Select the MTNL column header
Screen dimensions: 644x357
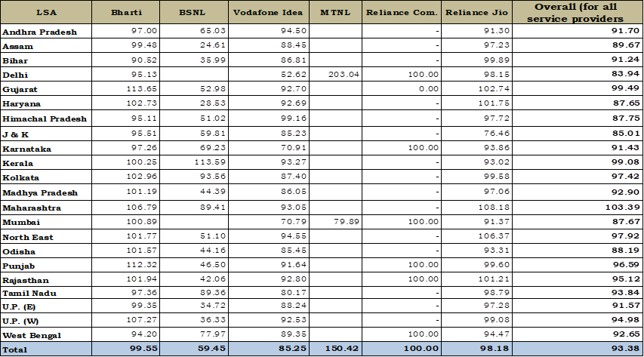click(335, 13)
